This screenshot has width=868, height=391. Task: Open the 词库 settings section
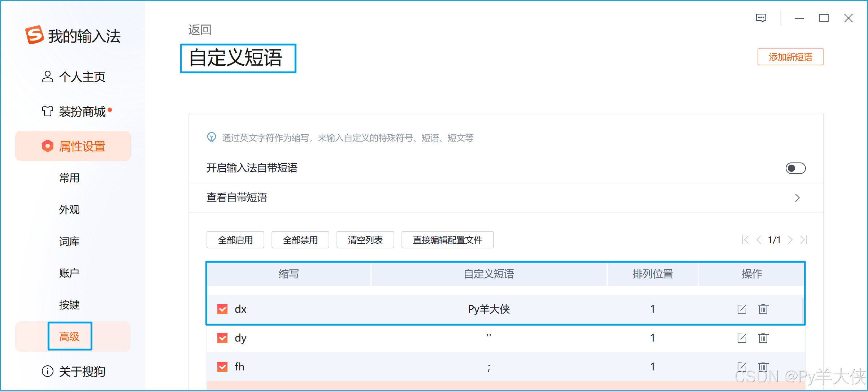pos(69,241)
